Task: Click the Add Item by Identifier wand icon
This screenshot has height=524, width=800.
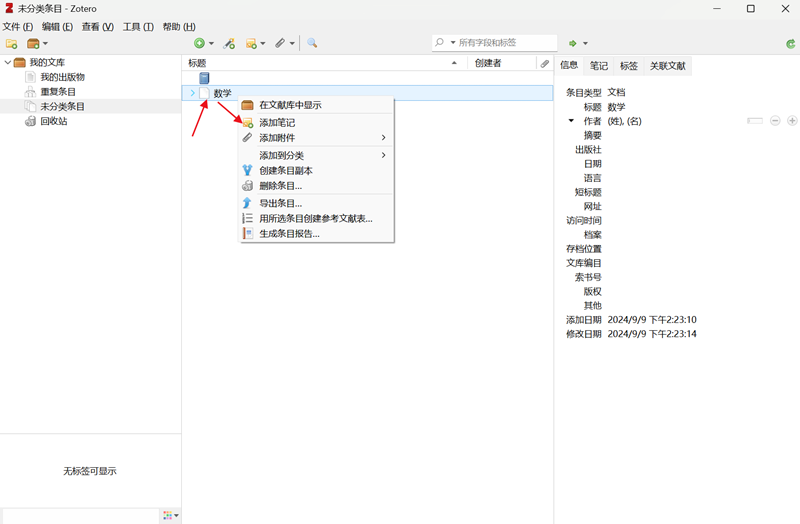Action: click(229, 44)
